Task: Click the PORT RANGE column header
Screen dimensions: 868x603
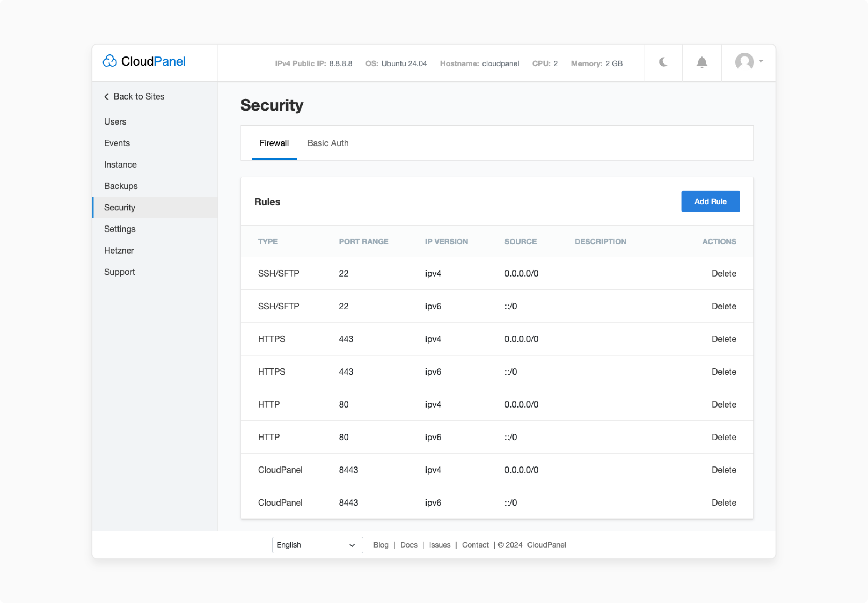Action: point(364,242)
